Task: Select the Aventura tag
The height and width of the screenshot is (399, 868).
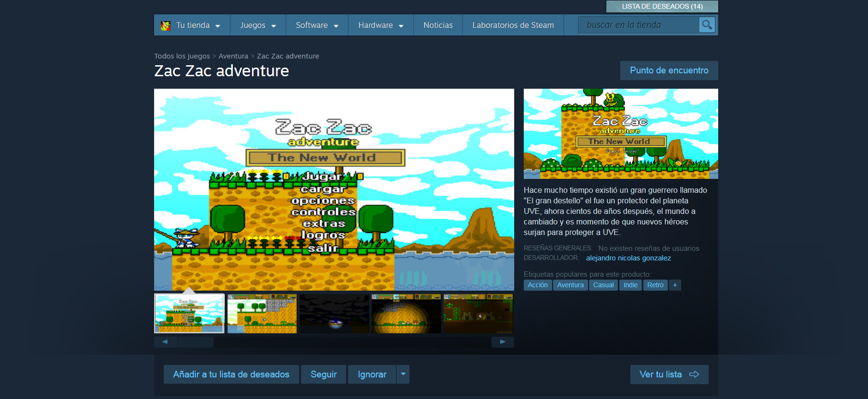Action: click(570, 285)
